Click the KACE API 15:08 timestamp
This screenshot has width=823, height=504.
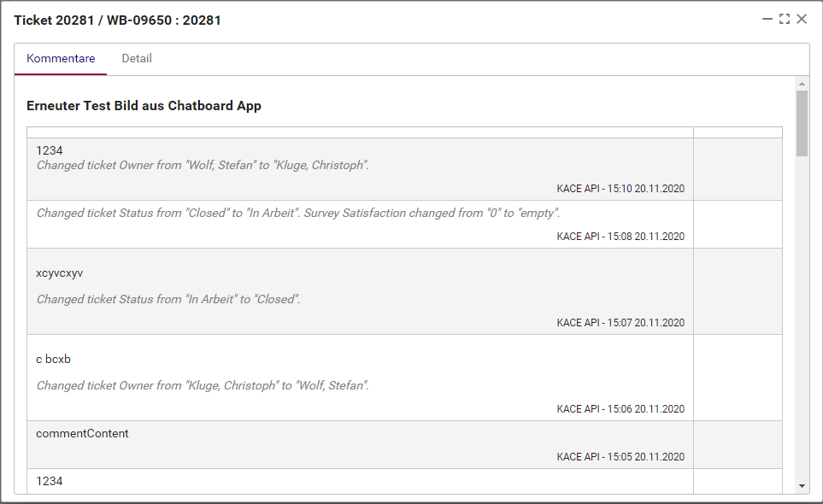click(620, 237)
